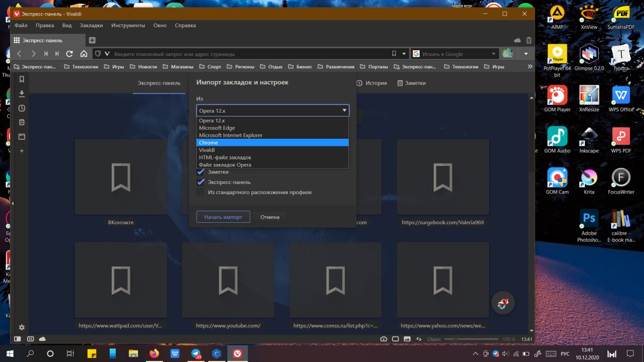The height and width of the screenshot is (362, 644).
Task: Open page actions code icon
Action: tap(419, 339)
